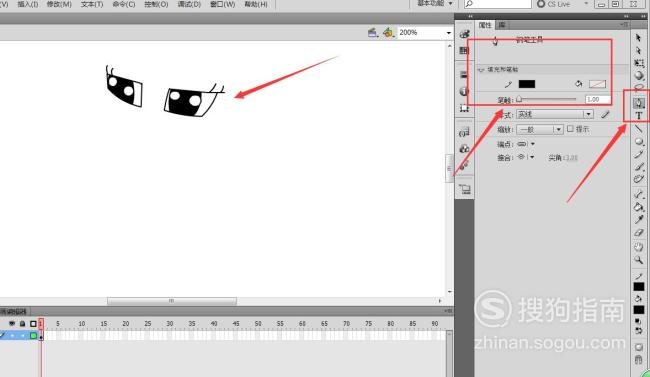Select the Deco tool
650x377 pixels.
(639, 179)
